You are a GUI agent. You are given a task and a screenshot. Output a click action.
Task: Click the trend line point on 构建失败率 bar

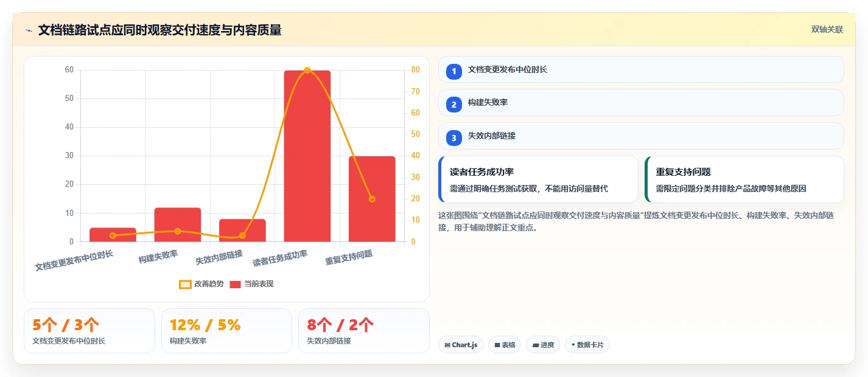[178, 231]
